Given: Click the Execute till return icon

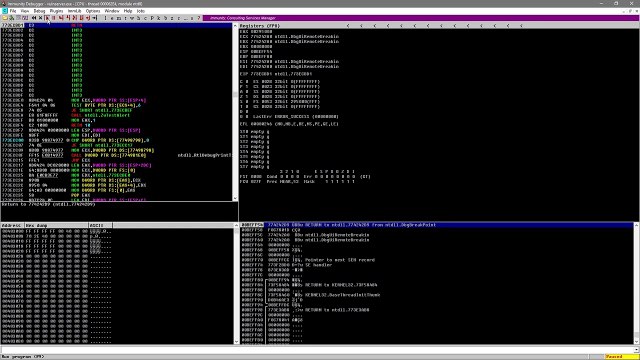Looking at the screenshot, I should coord(88,18).
